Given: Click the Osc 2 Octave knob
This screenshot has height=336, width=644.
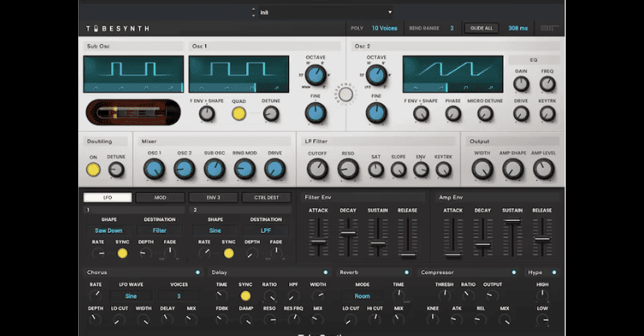Looking at the screenshot, I should tap(376, 76).
